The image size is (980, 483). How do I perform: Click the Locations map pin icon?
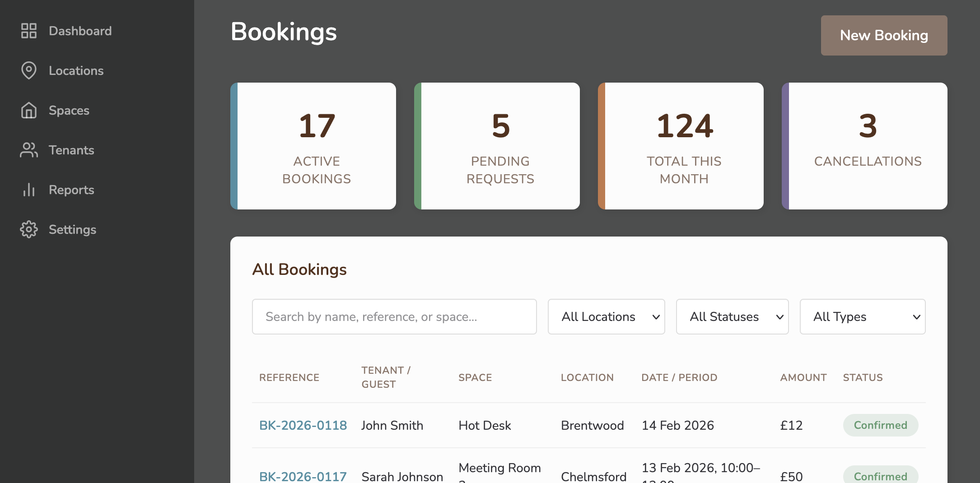[x=29, y=70]
